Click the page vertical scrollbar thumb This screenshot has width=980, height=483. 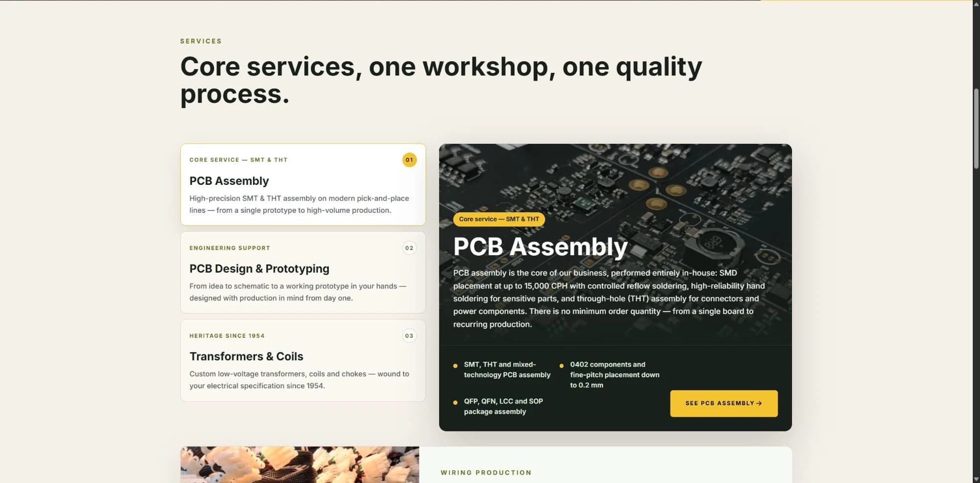(x=976, y=128)
